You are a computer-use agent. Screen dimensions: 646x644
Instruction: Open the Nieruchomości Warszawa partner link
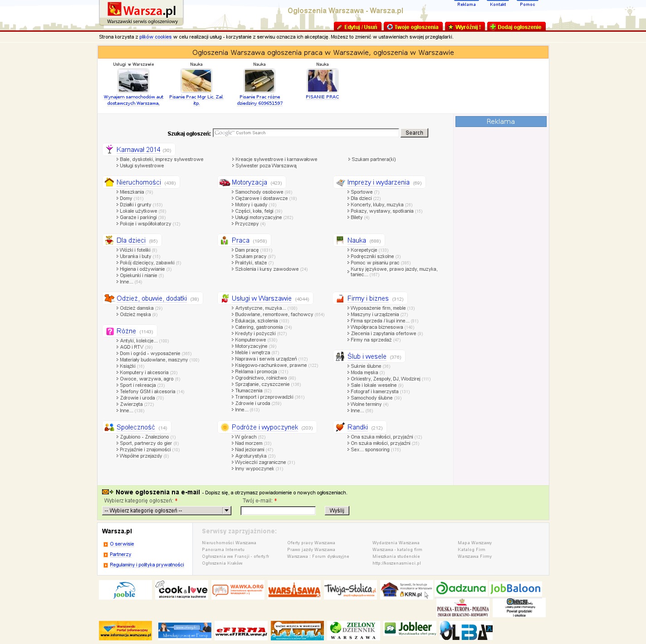tap(229, 543)
